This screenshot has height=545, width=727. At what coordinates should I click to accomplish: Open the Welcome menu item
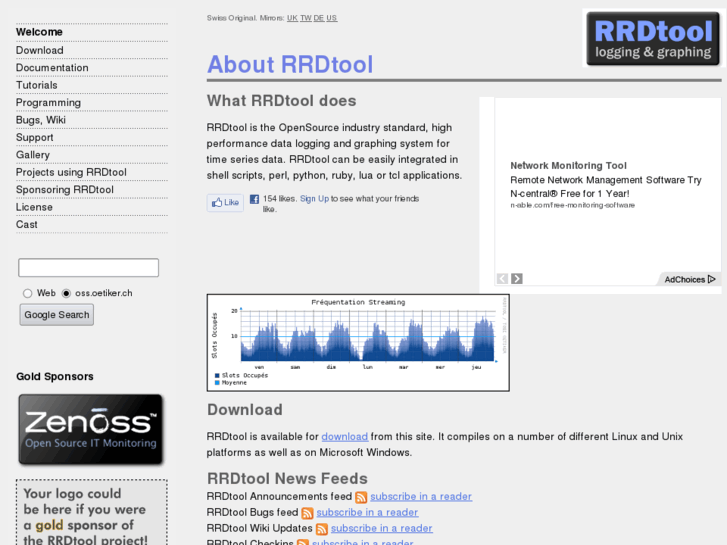tap(39, 32)
